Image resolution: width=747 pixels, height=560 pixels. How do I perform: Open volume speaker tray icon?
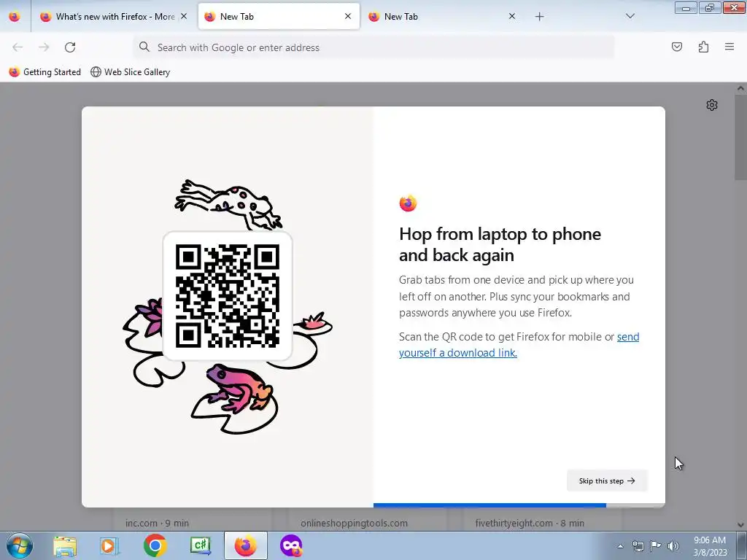pyautogui.click(x=673, y=546)
